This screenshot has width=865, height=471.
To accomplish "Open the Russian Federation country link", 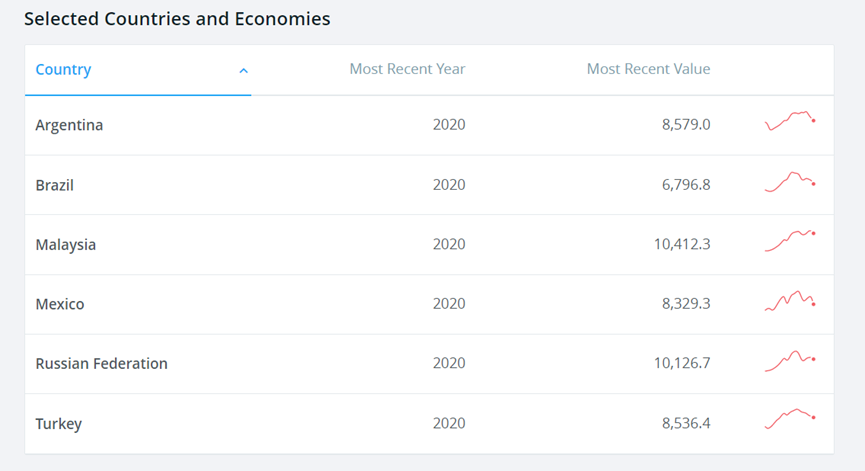I will pos(101,364).
